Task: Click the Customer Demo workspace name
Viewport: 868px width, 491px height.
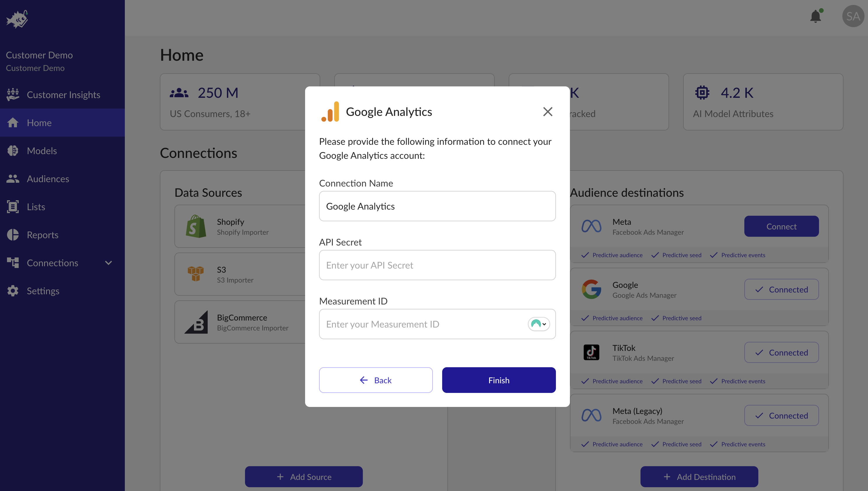Action: pos(39,55)
